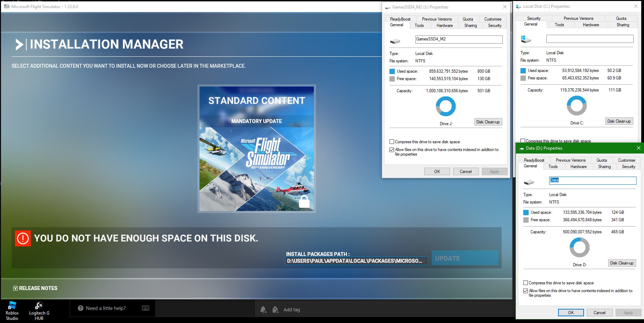644x323 pixels.
Task: Click the Data drive name text field
Action: [x=592, y=180]
